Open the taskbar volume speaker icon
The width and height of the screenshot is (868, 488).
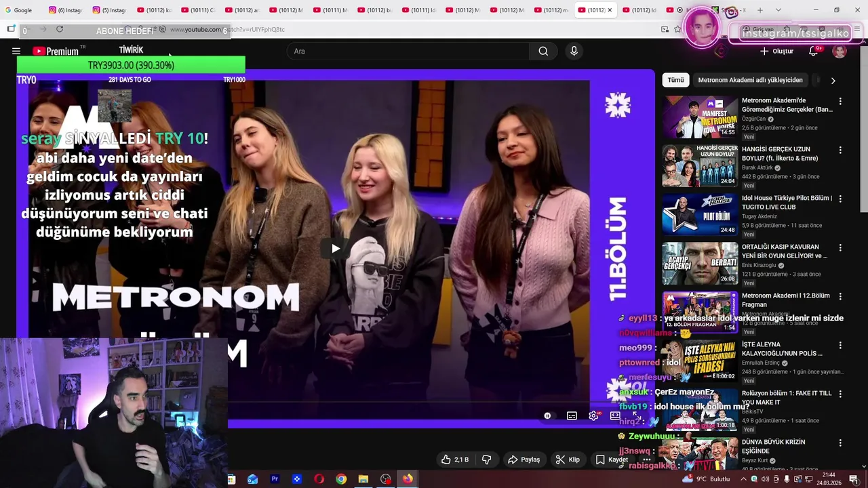pos(765,479)
